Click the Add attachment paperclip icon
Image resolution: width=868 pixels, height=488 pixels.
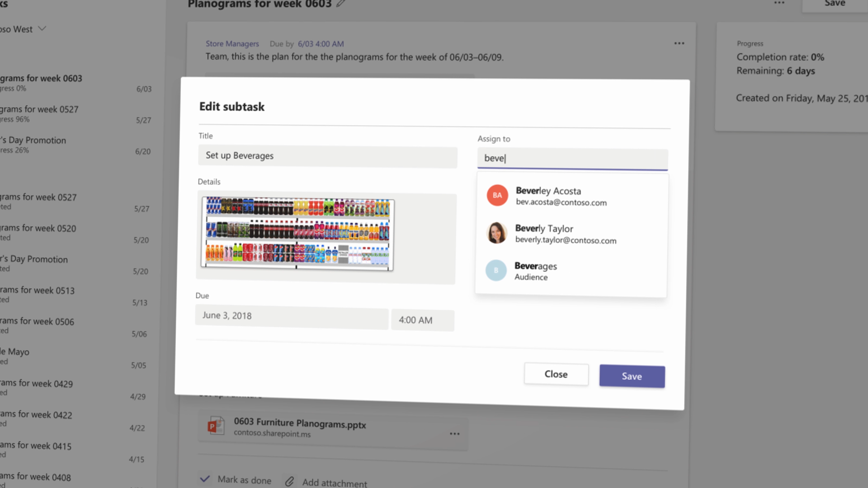tap(290, 482)
